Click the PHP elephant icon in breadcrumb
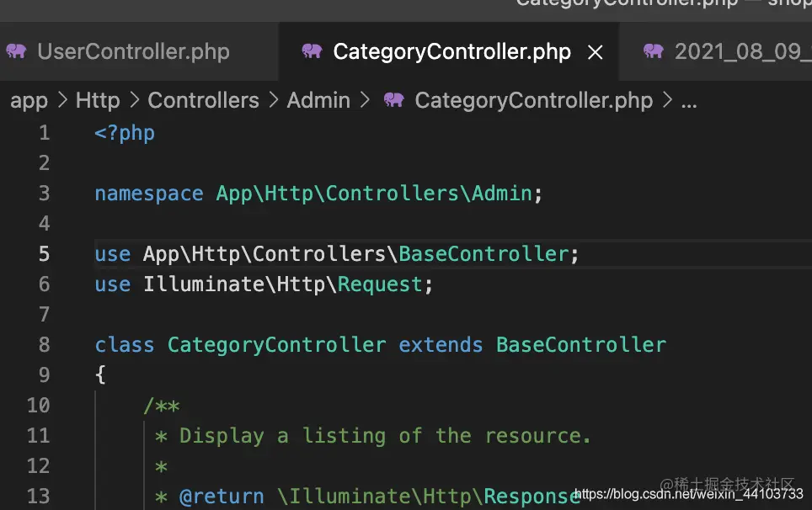Screen dimensions: 812x510 393,99
